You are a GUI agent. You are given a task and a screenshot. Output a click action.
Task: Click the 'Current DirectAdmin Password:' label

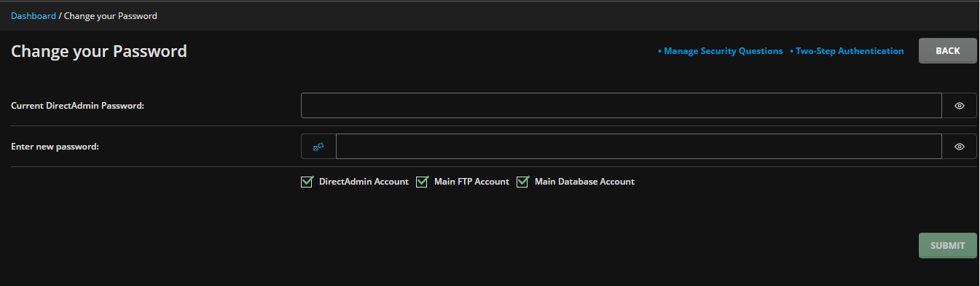click(78, 106)
